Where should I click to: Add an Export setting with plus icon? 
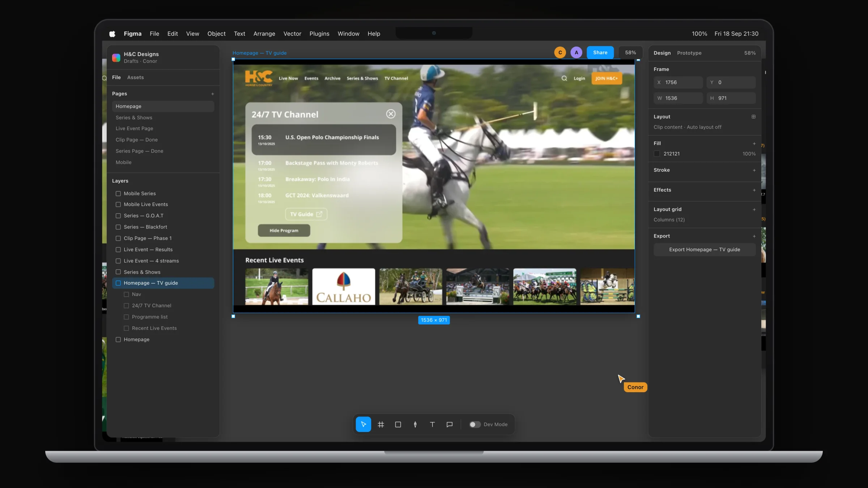coord(754,236)
